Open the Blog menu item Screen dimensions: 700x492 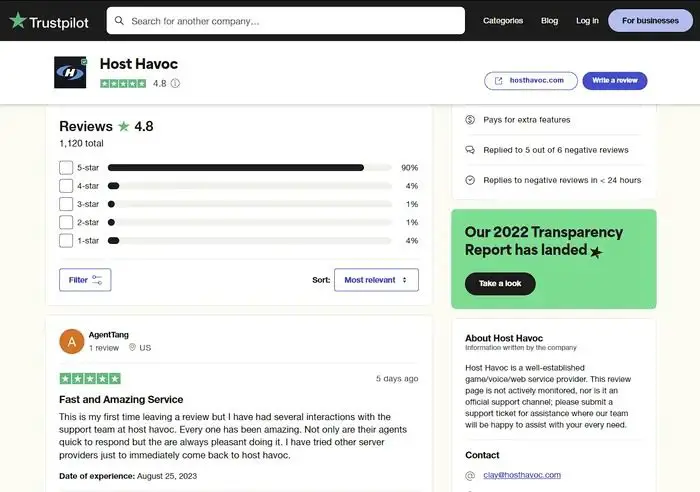click(549, 21)
